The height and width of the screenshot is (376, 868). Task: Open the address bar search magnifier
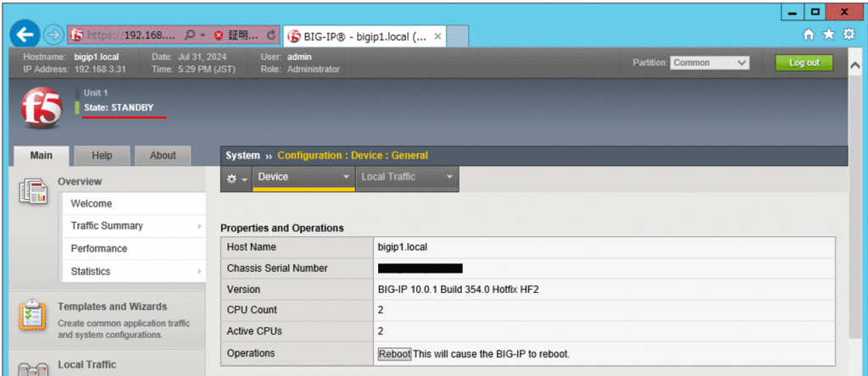coord(189,35)
